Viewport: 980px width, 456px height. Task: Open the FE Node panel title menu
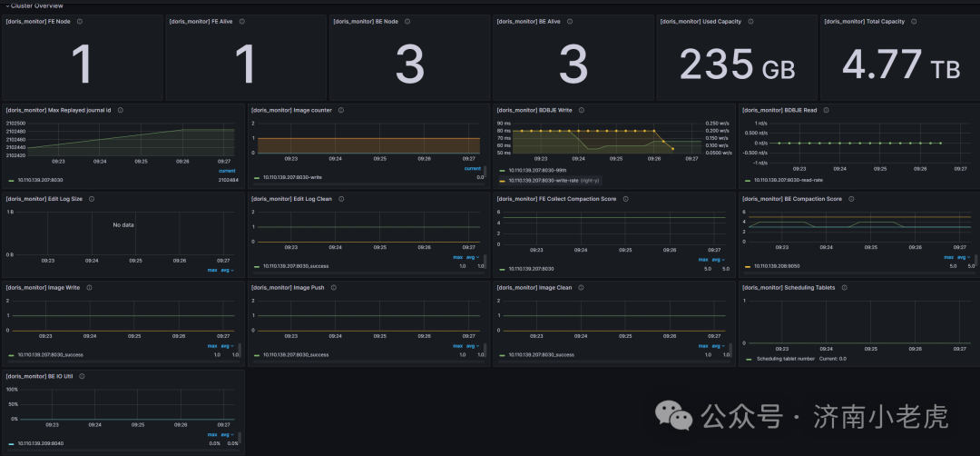[38, 21]
